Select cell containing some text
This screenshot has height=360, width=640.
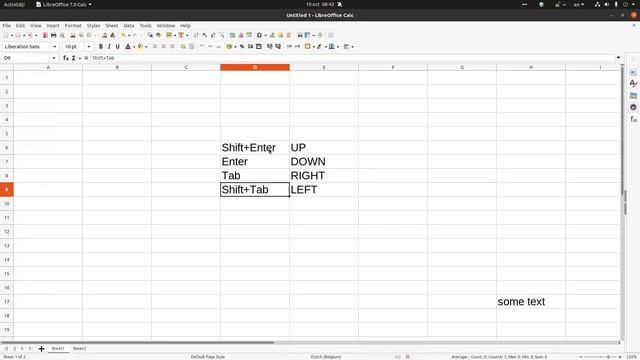pyautogui.click(x=531, y=302)
